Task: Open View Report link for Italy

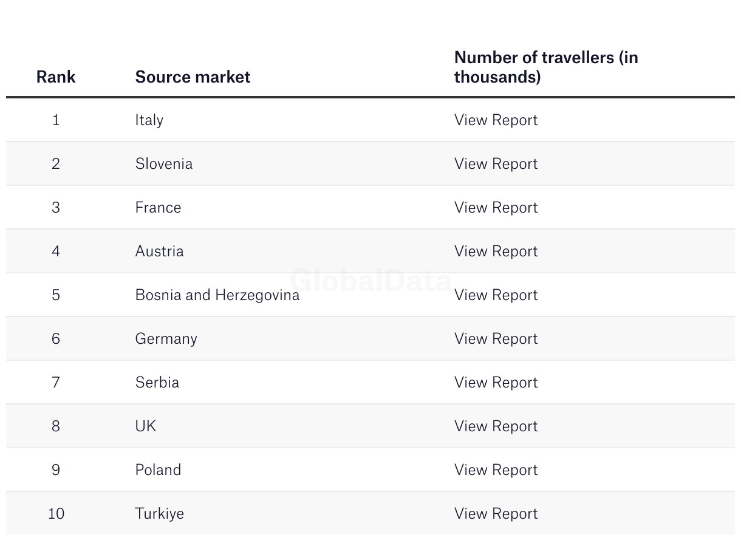Action: pyautogui.click(x=496, y=120)
